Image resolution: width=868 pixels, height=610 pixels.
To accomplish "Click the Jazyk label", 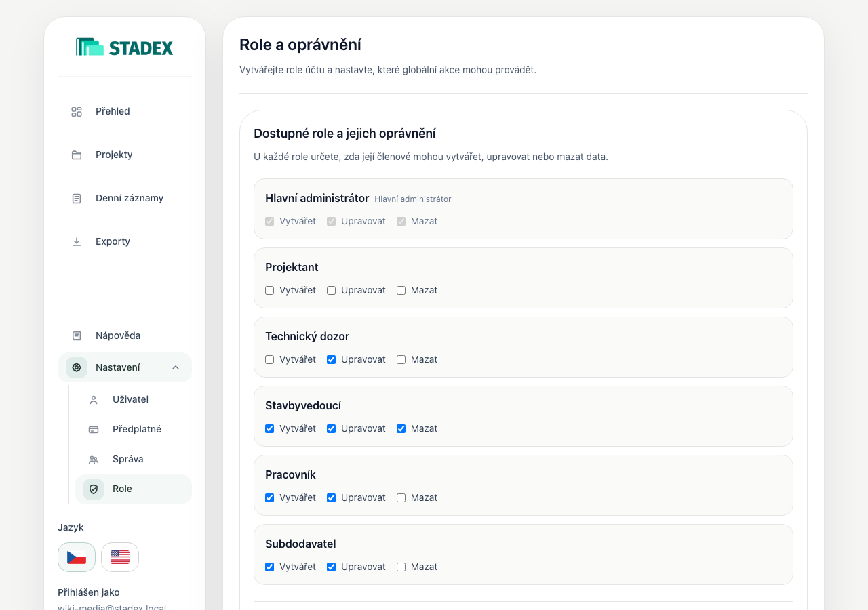I will [x=71, y=527].
